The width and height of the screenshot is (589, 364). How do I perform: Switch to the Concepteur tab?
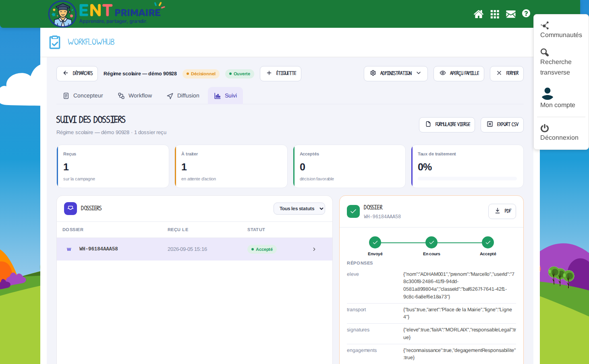pos(83,96)
